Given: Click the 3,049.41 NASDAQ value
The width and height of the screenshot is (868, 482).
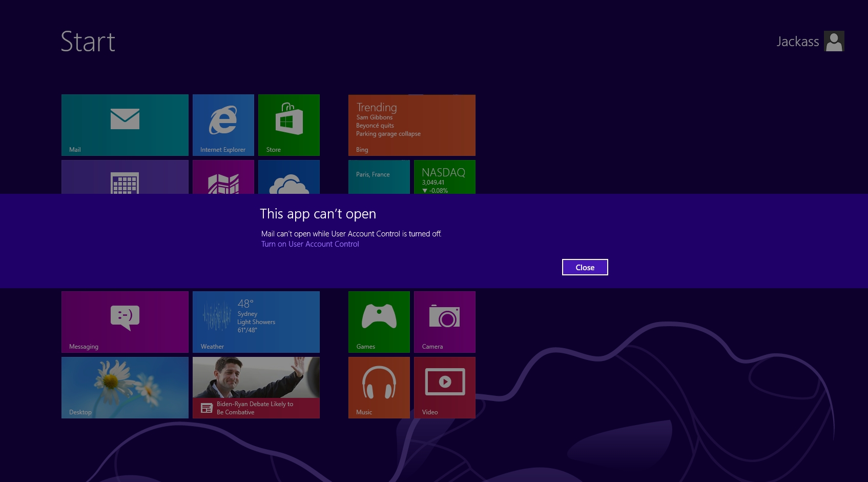Looking at the screenshot, I should 433,183.
